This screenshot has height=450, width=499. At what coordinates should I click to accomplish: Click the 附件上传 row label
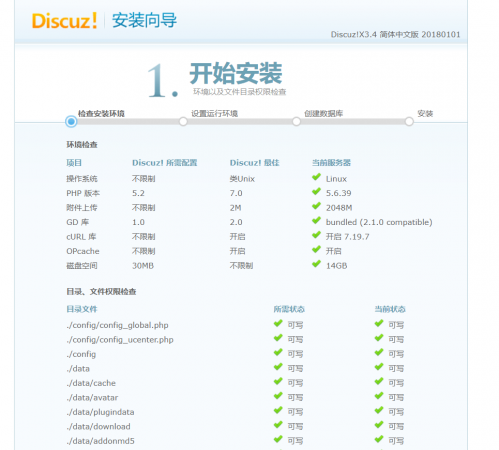[x=82, y=208]
